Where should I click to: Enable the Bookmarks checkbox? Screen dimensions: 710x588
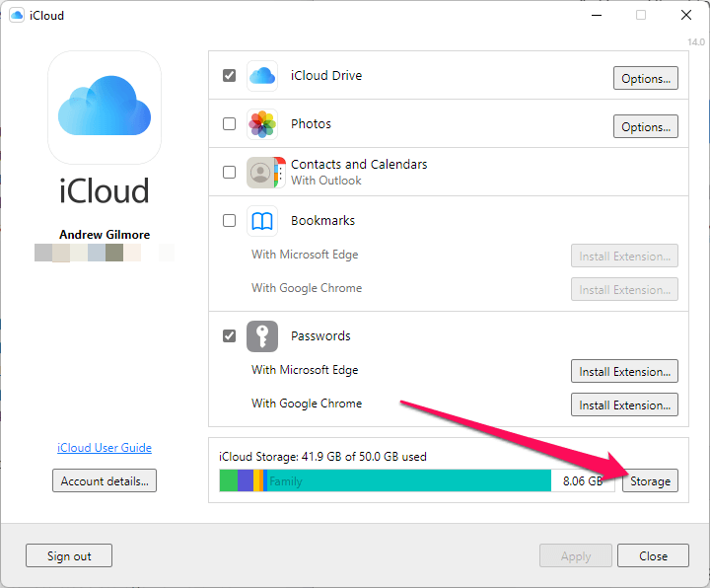[x=229, y=221]
